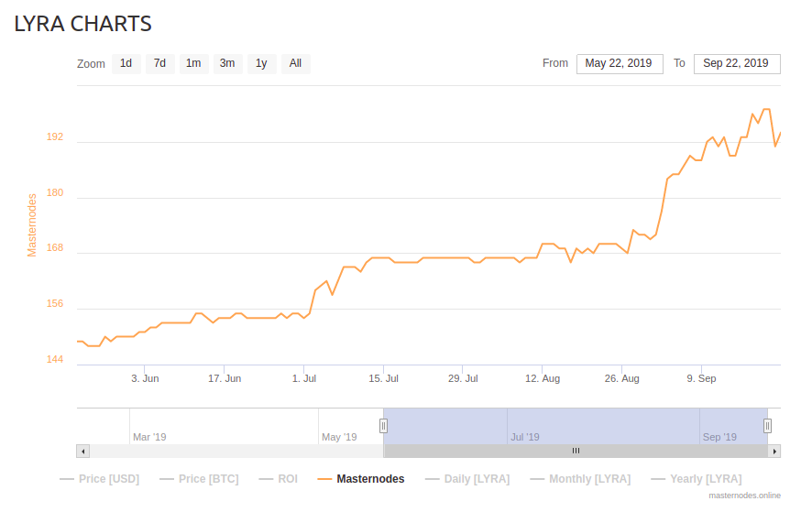Click the 15. Jul axis label
The image size is (812, 512).
(x=383, y=378)
